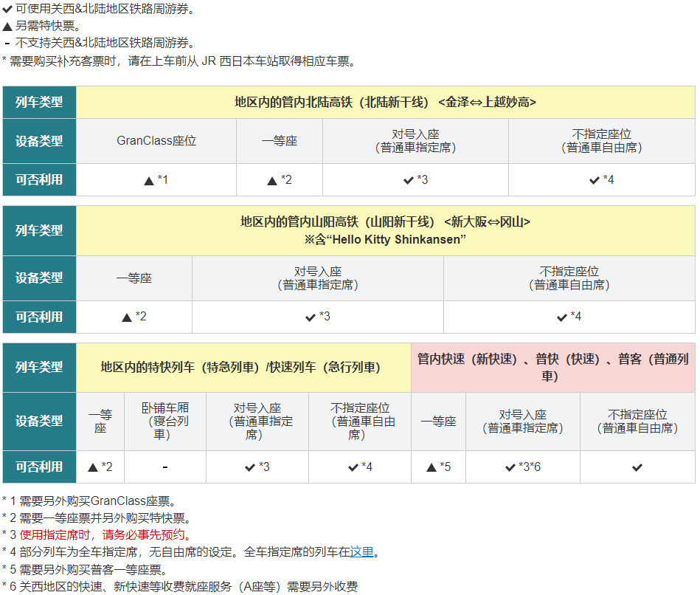Click footnote 6 about A座 charges

(x=184, y=587)
